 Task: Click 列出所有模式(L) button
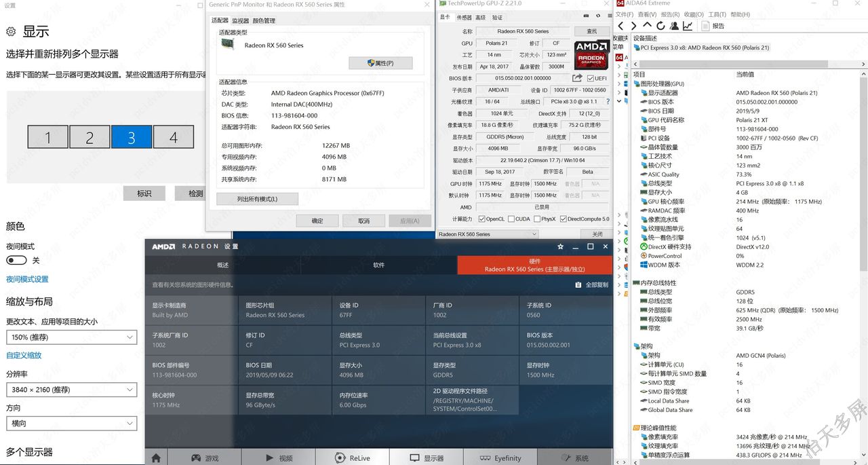pos(257,199)
